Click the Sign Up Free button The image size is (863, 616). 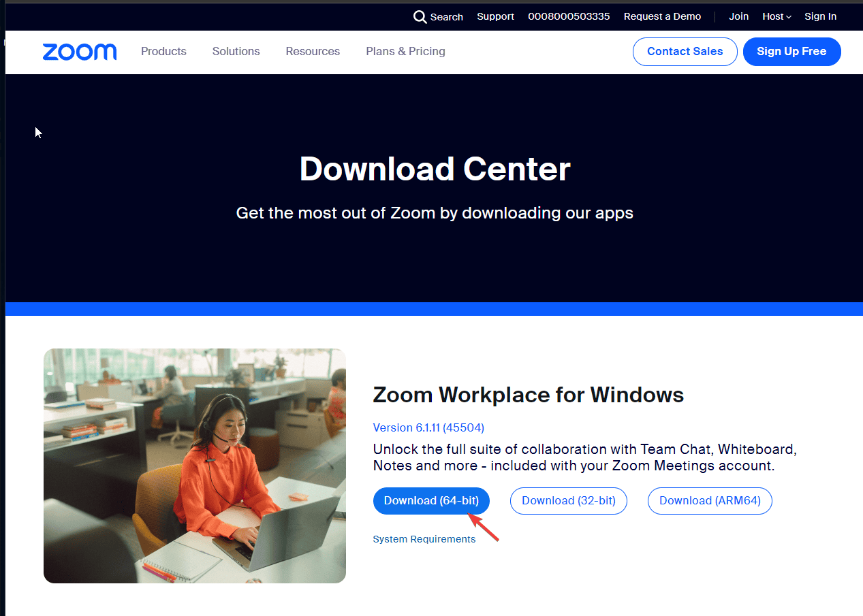[791, 52]
